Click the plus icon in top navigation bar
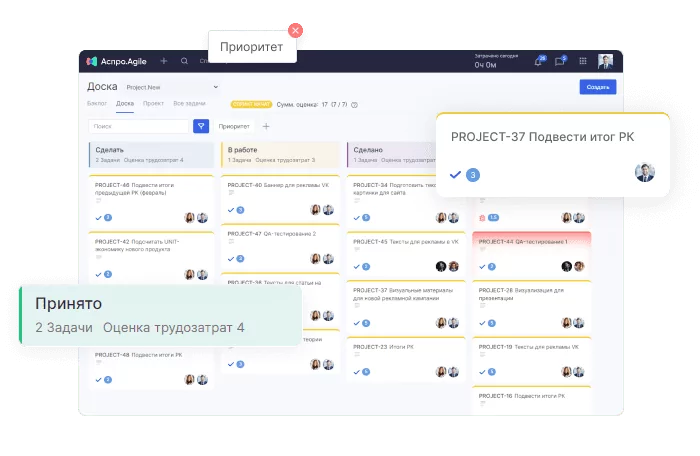The height and width of the screenshot is (456, 700). click(x=164, y=61)
